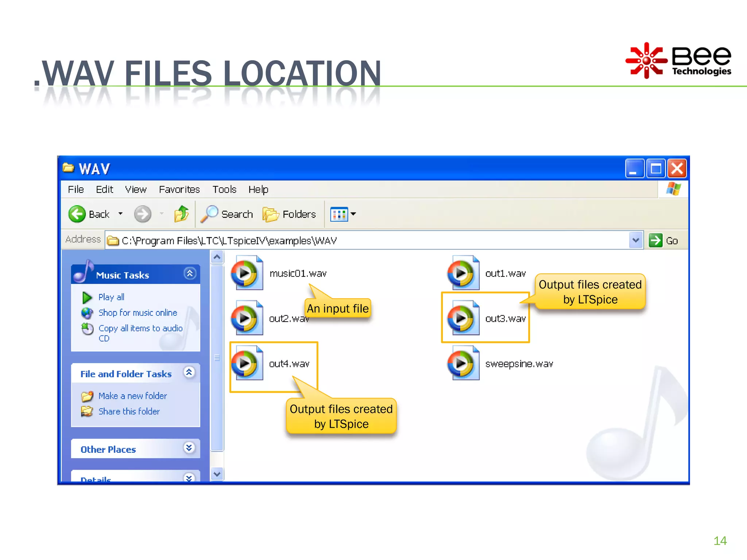Maximize the WAV window
Screen dimensions: 747x560
(656, 168)
